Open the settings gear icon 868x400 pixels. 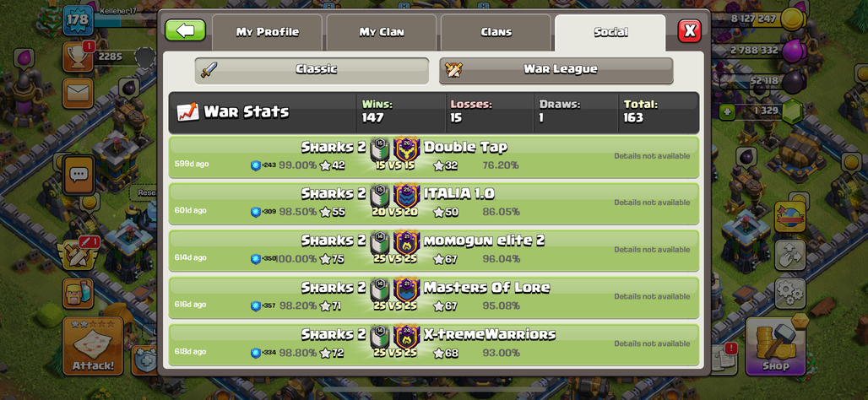pyautogui.click(x=790, y=294)
